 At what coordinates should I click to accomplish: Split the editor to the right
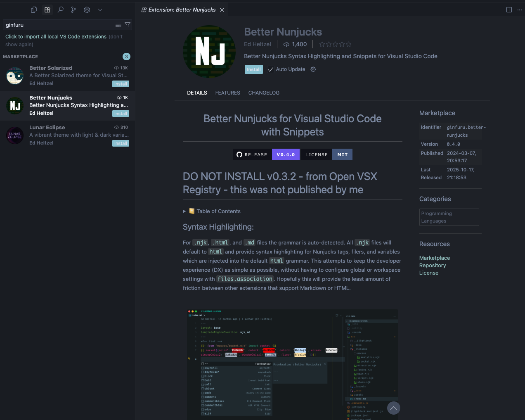(x=509, y=9)
